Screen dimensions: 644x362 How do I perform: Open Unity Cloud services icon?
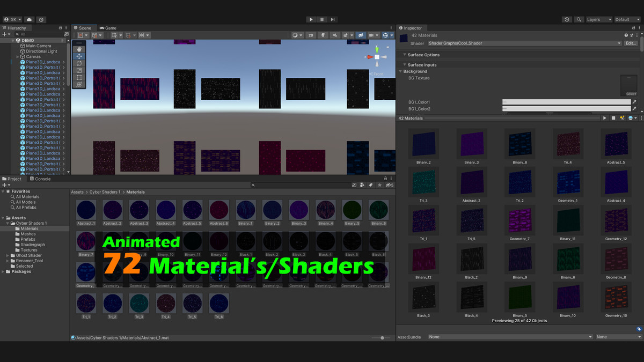pyautogui.click(x=29, y=19)
